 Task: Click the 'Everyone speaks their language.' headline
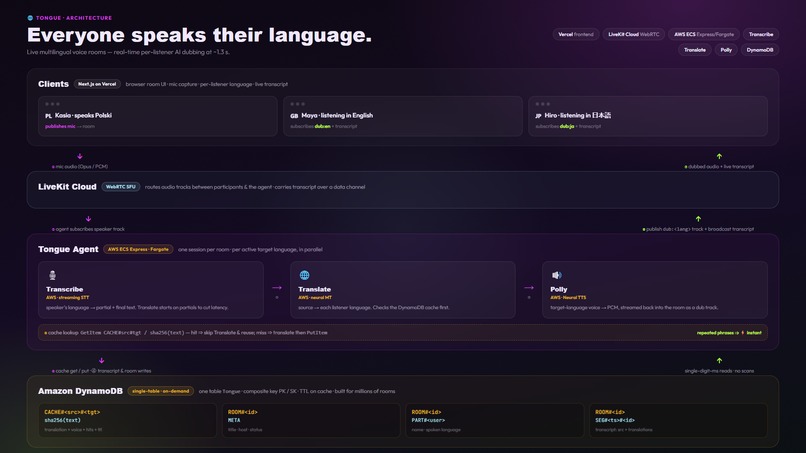pyautogui.click(x=199, y=35)
